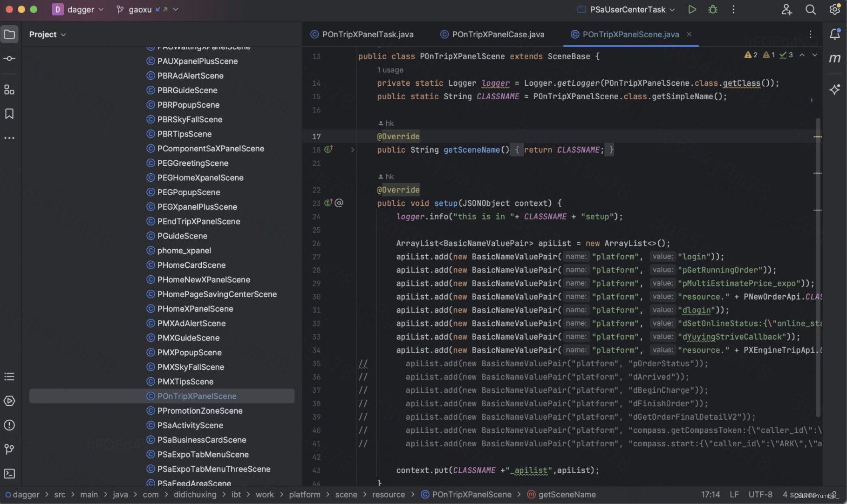This screenshot has height=504, width=847.
Task: Place caret on context.put line 43
Action: [497, 470]
